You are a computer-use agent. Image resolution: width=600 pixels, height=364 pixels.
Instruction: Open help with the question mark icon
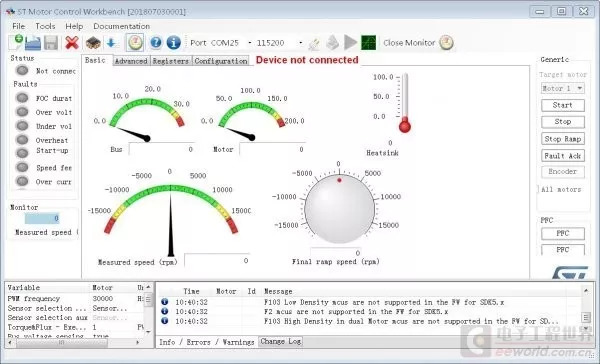click(155, 42)
